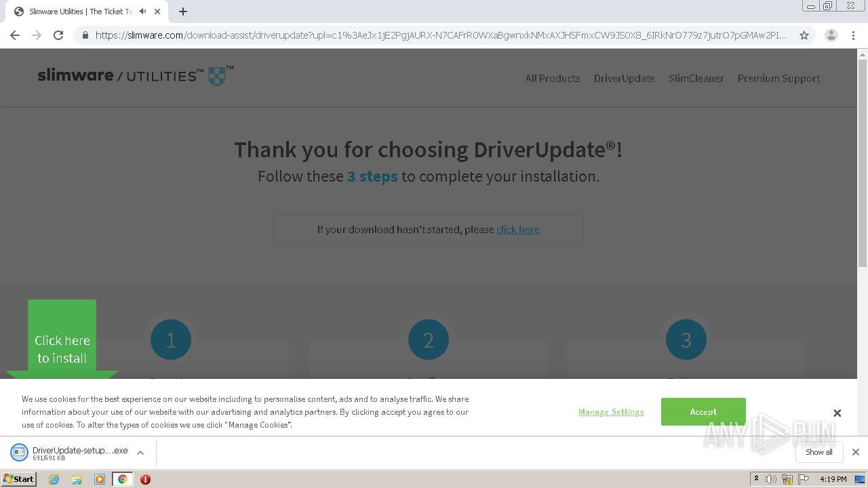Dismiss the cookie banner with X
Screen dimensions: 868x488
coord(837,413)
